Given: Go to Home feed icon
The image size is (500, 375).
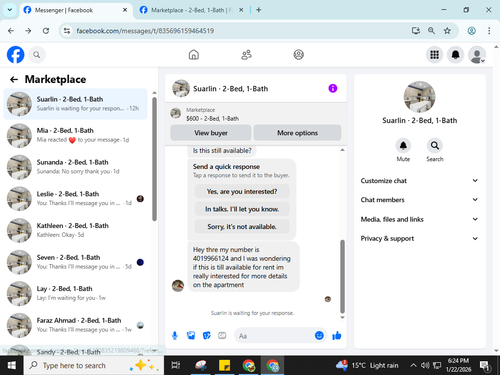Looking at the screenshot, I should [194, 55].
